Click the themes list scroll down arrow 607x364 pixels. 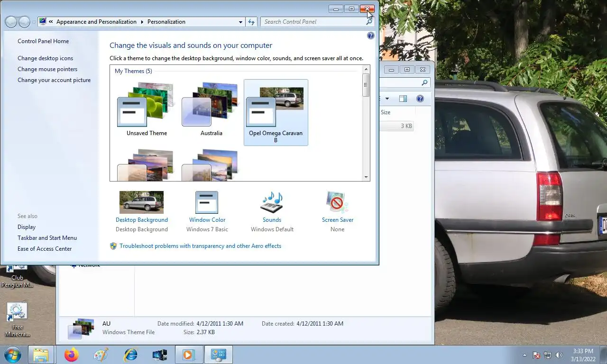point(366,177)
